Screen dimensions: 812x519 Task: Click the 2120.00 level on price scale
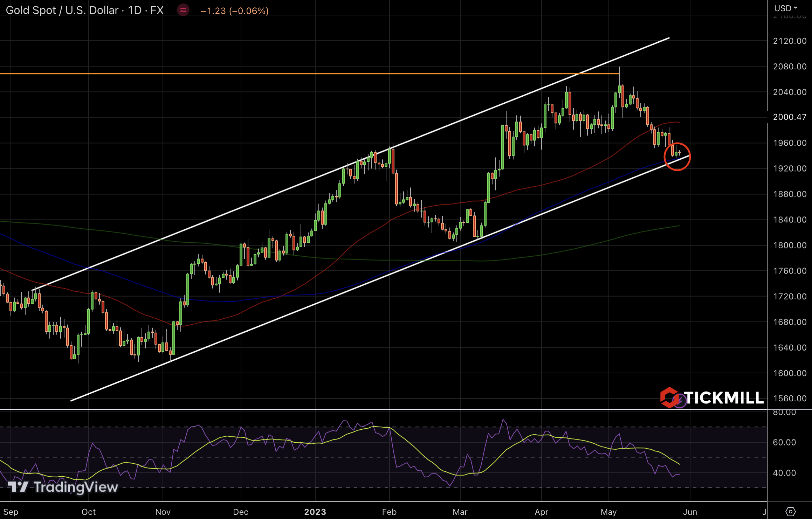click(x=790, y=41)
